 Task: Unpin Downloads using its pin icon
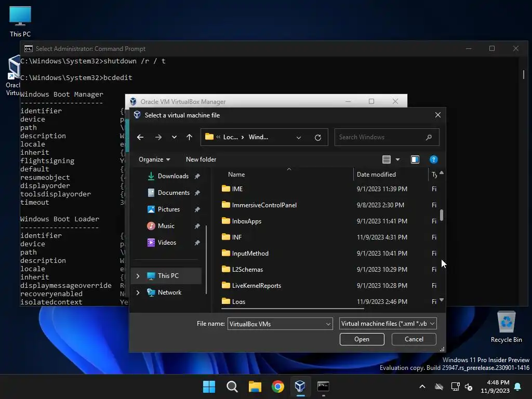pyautogui.click(x=197, y=176)
